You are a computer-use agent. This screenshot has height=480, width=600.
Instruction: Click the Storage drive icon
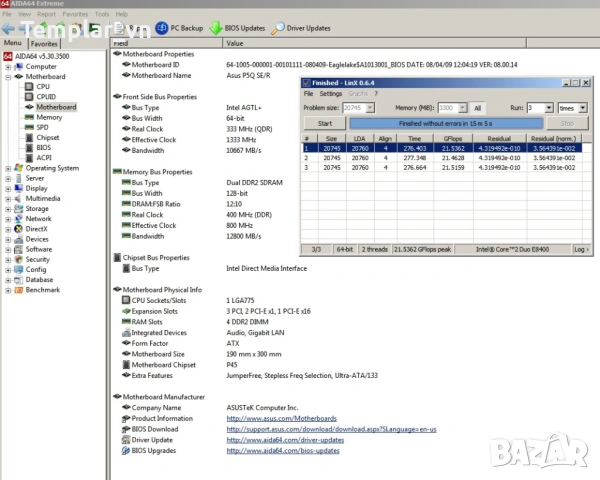pos(18,209)
